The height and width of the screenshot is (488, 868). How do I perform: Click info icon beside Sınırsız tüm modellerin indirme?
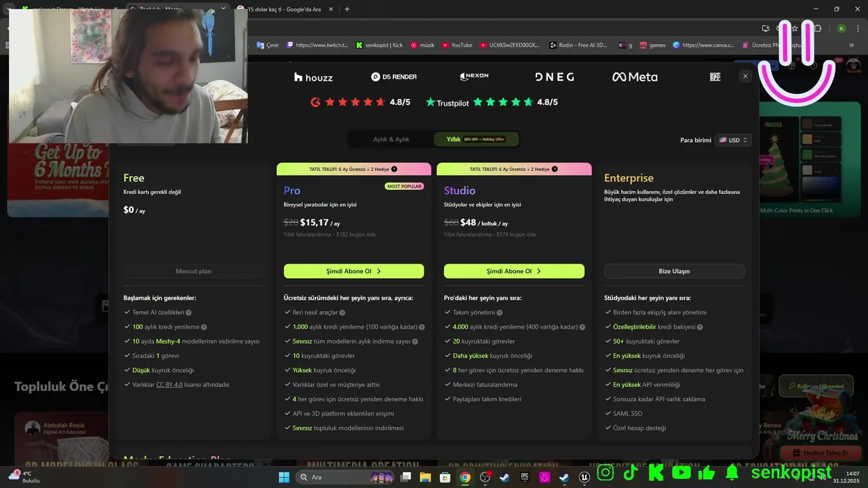click(x=415, y=342)
